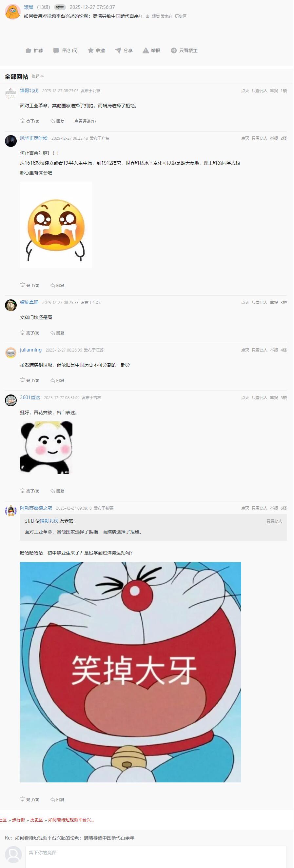The image size is (294, 868).
Task: Click 回复 arrow under 螺旋真理's comment
Action: 57,333
